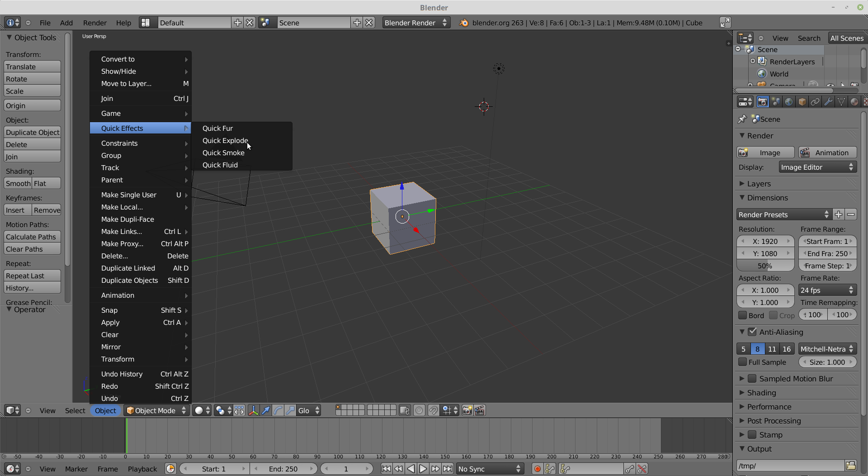Jump to the last frame in the timeline
This screenshot has height=476, width=868.
(448, 469)
